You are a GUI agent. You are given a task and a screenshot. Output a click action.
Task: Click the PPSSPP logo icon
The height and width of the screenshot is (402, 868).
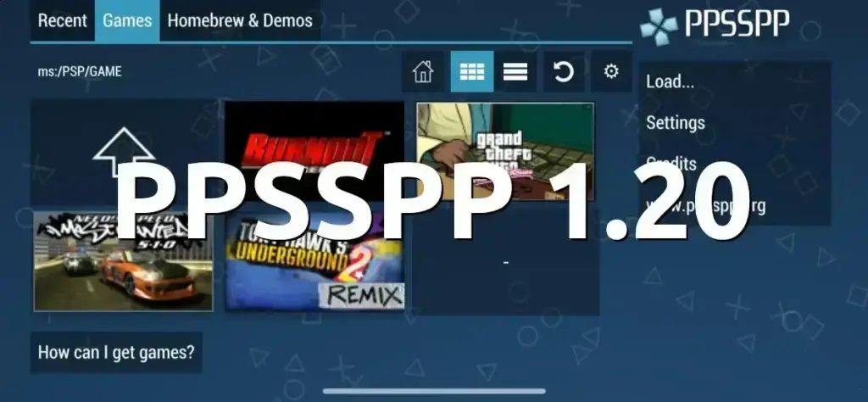click(659, 25)
